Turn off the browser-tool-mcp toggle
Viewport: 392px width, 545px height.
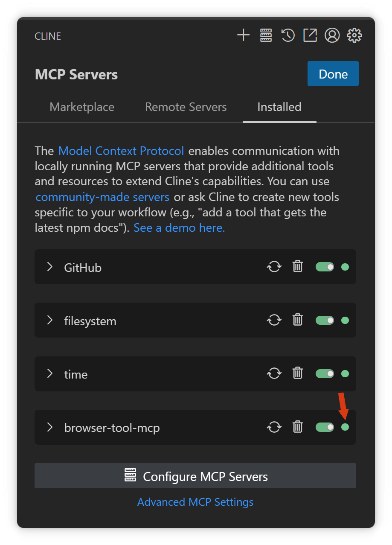pyautogui.click(x=325, y=427)
